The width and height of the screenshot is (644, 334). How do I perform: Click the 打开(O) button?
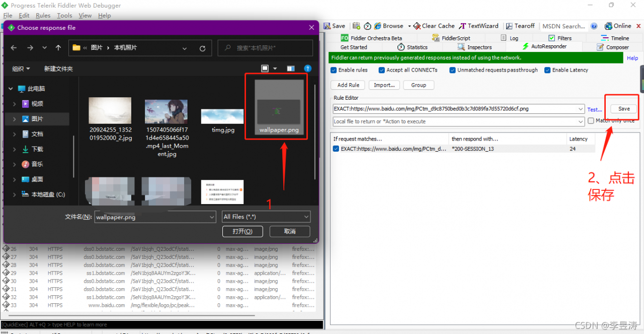coord(243,231)
